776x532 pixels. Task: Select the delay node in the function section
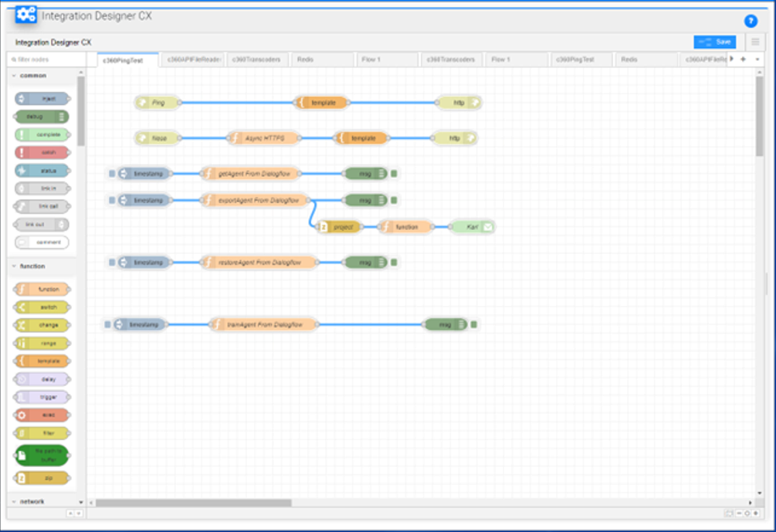tap(40, 379)
